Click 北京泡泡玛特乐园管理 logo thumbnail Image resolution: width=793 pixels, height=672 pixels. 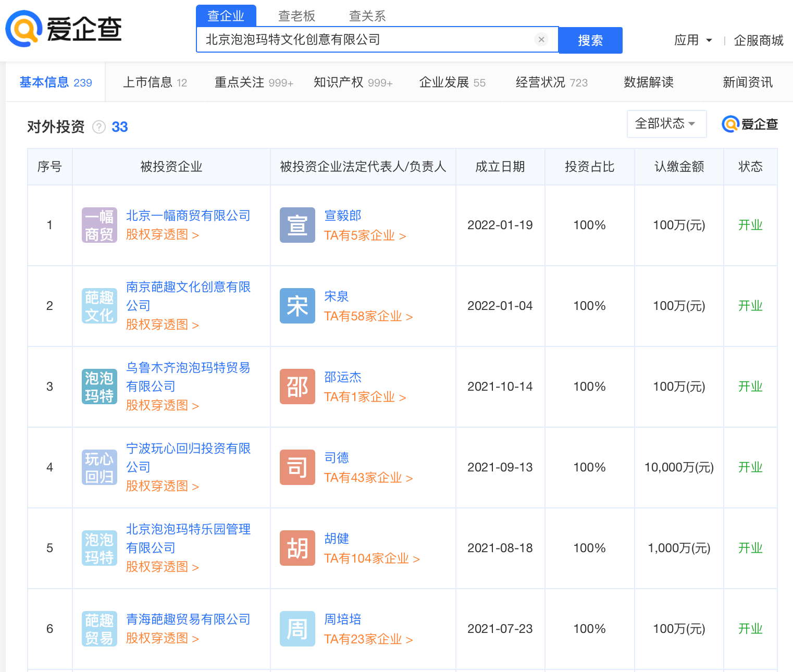pos(100,548)
